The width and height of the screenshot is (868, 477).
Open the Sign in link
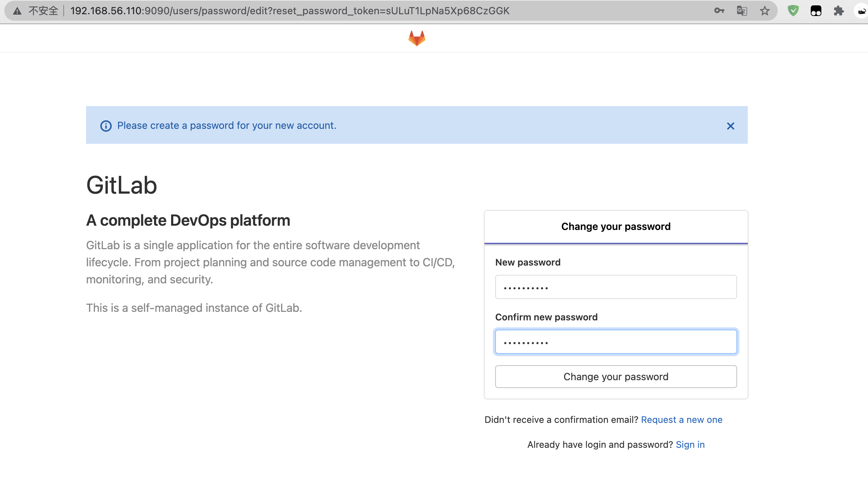690,445
